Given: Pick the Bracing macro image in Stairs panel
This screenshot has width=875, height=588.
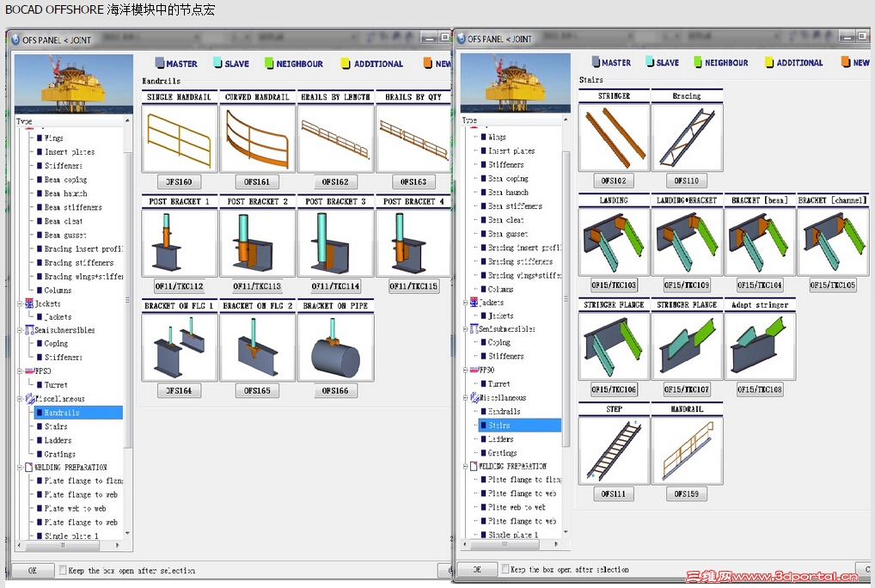Looking at the screenshot, I should 687,137.
